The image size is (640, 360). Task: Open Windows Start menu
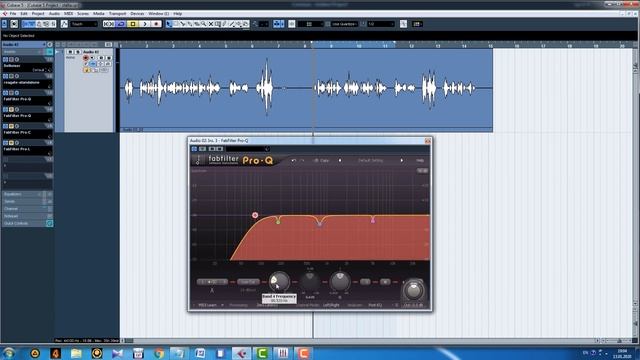point(9,353)
